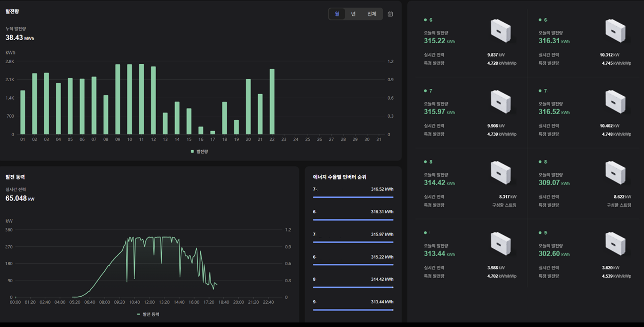Click inverter image on 314.42 kWh card

point(501,173)
